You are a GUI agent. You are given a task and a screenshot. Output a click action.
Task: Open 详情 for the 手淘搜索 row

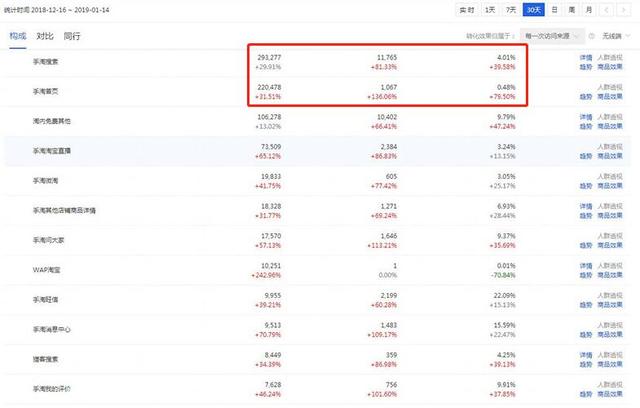[586, 58]
